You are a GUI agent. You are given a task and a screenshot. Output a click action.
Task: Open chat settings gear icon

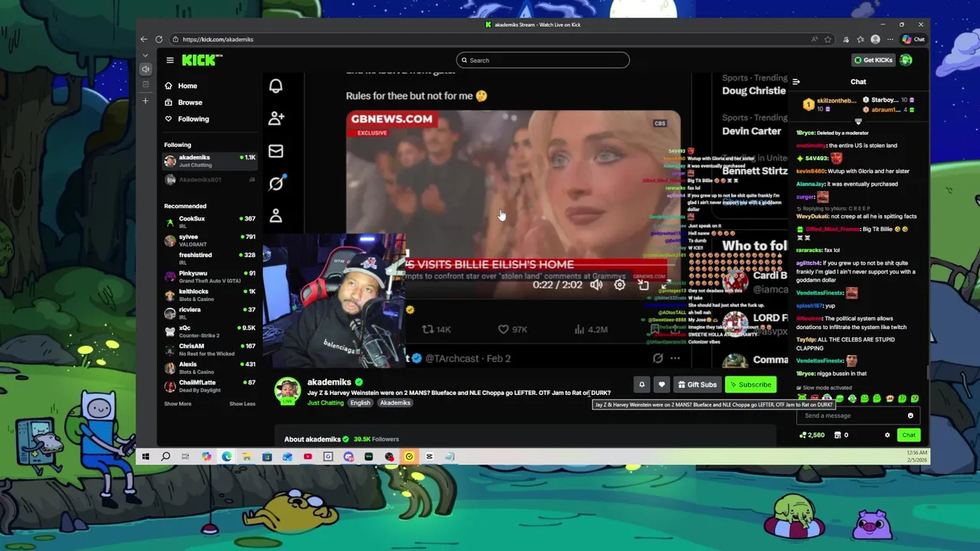click(x=887, y=435)
